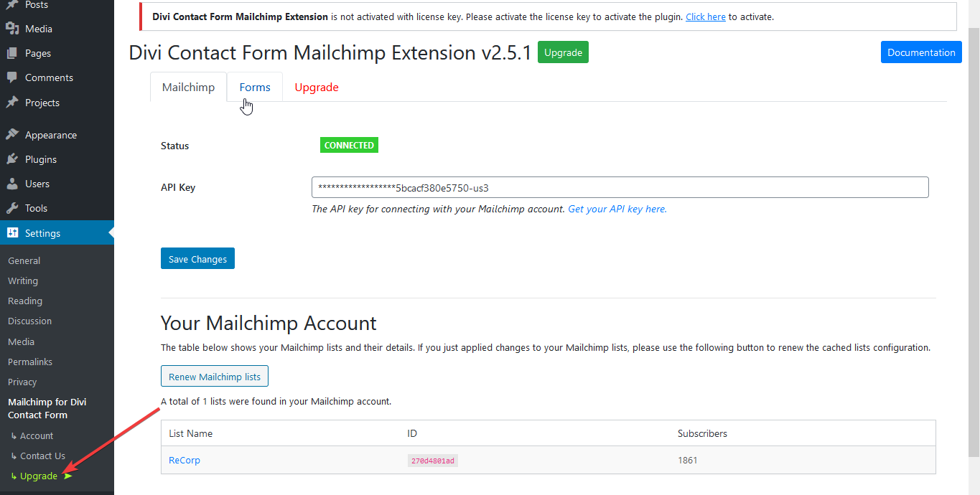Open Privacy settings submenu
980x495 pixels.
pyautogui.click(x=22, y=382)
